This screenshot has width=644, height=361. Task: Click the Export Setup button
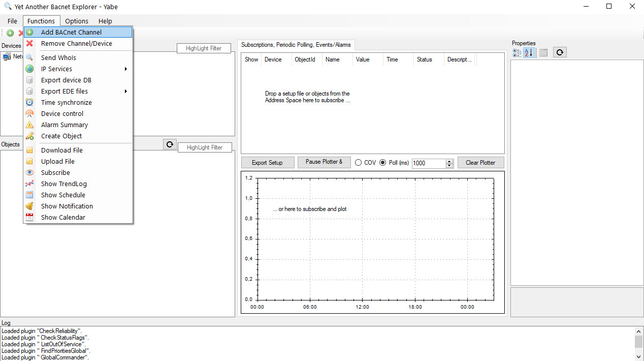268,163
